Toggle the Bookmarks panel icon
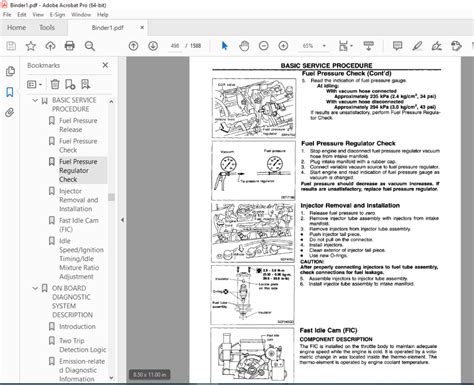Image resolution: width=474 pixels, height=385 pixels. [x=10, y=92]
